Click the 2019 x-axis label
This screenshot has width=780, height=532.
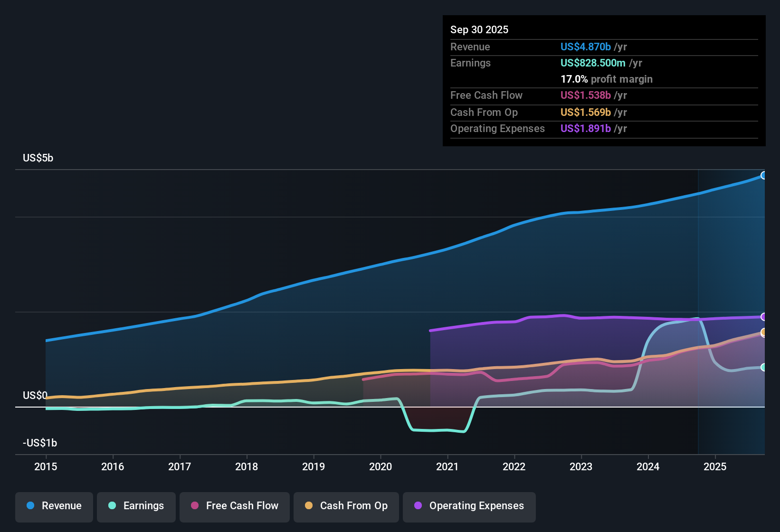[314, 466]
